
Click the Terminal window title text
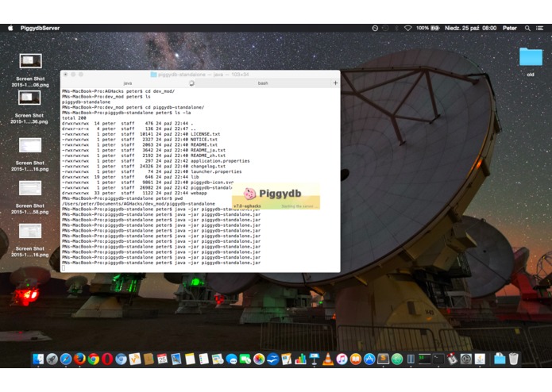[x=203, y=75]
